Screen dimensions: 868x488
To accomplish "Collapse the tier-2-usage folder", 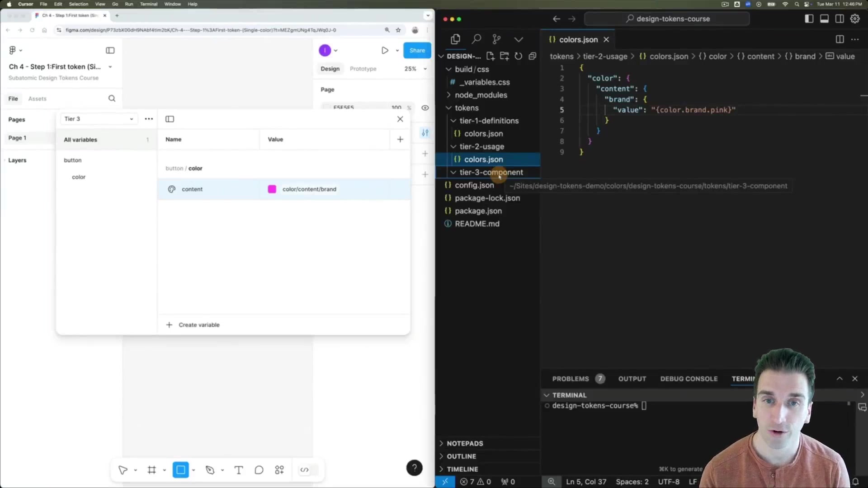I will click(453, 146).
